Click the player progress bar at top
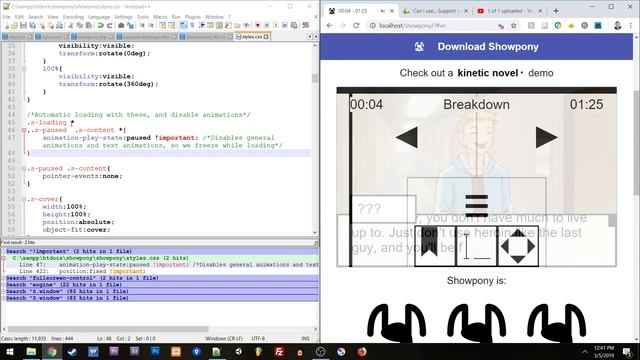 click(x=476, y=91)
